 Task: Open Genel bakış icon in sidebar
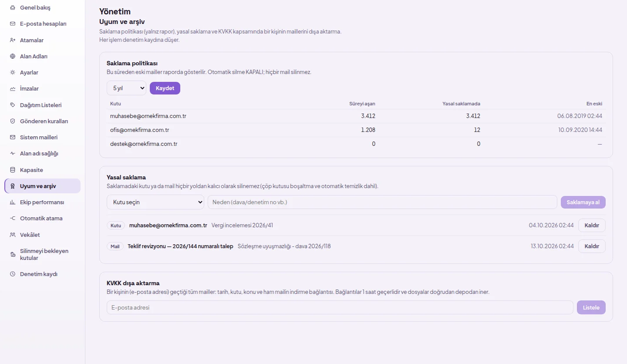coord(13,8)
